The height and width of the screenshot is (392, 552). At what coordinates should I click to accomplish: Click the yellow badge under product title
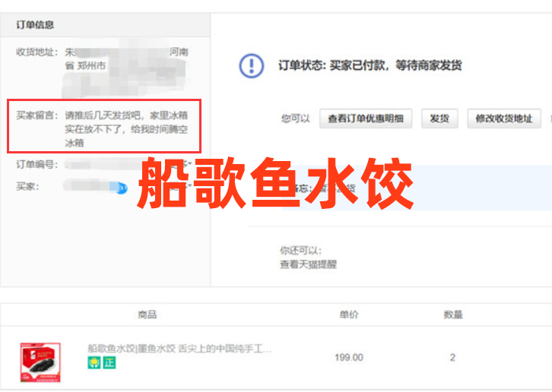[x=94, y=363]
